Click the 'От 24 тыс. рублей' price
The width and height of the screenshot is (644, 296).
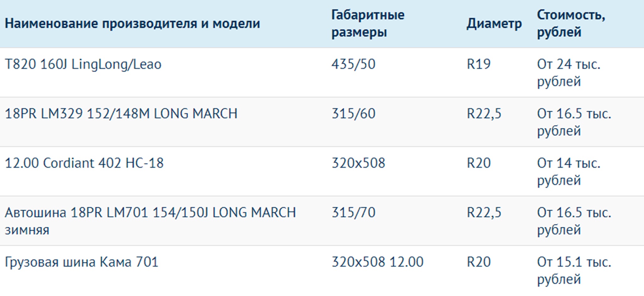(569, 73)
